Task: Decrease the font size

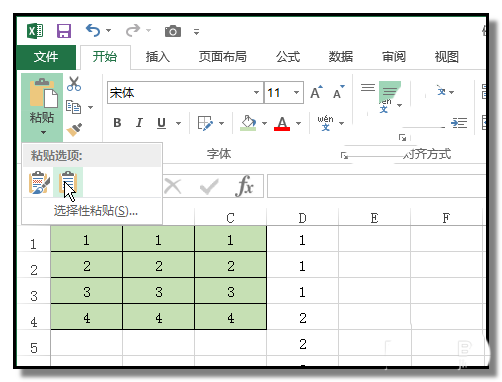Action: (338, 92)
